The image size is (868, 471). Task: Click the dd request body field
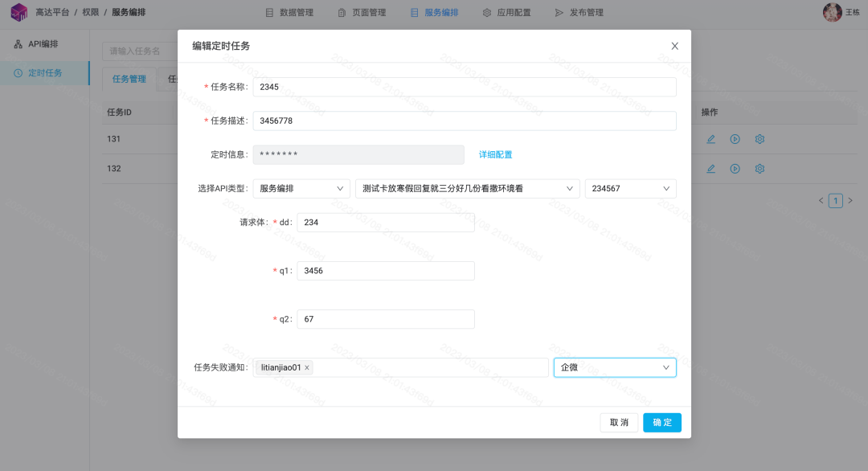coord(386,222)
